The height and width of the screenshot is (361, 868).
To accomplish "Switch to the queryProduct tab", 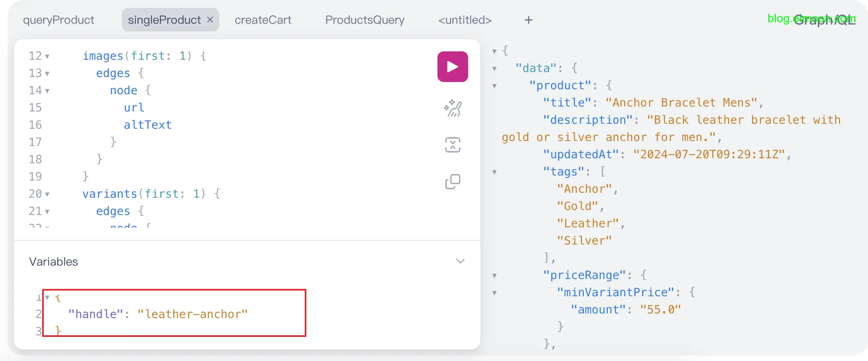I will (58, 20).
